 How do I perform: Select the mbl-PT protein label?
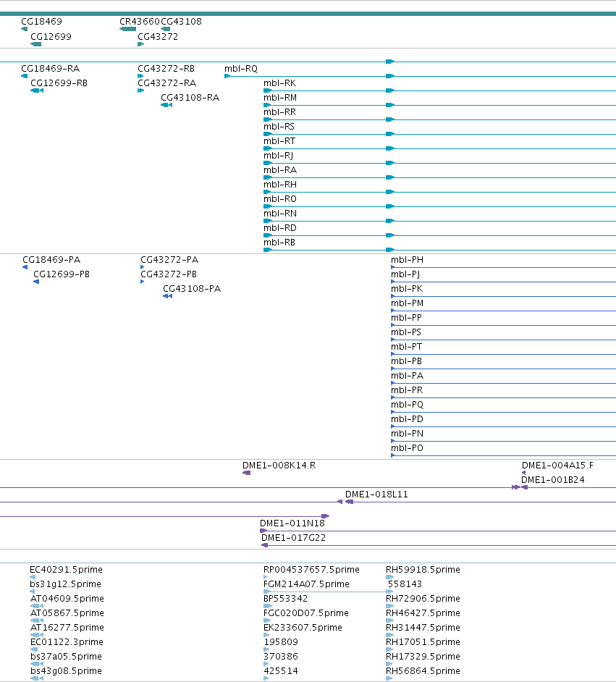tap(407, 347)
